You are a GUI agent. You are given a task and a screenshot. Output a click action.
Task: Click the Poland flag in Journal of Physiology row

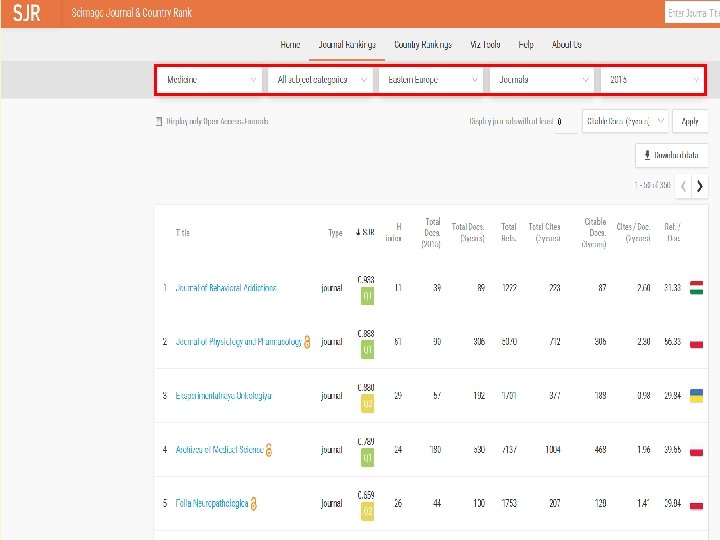(x=697, y=342)
